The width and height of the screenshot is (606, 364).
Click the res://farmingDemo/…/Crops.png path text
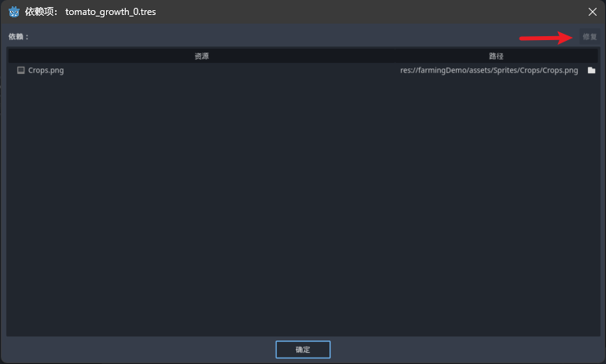pos(489,70)
